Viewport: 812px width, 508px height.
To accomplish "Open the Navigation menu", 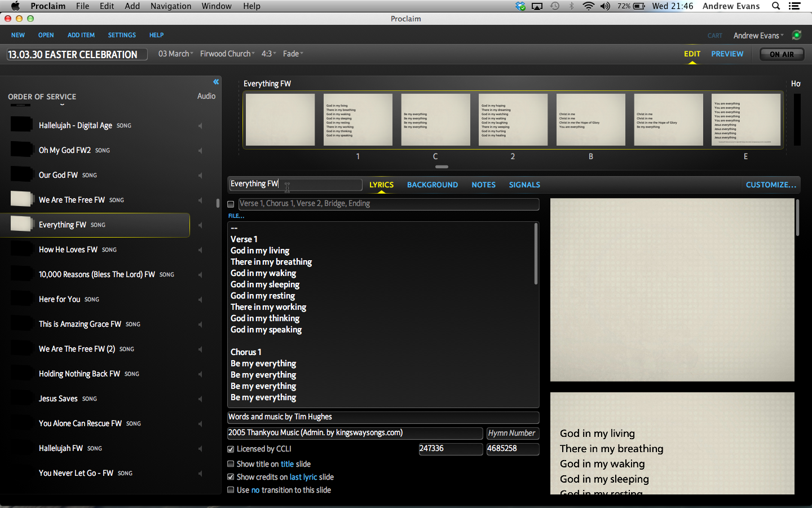I will click(171, 6).
